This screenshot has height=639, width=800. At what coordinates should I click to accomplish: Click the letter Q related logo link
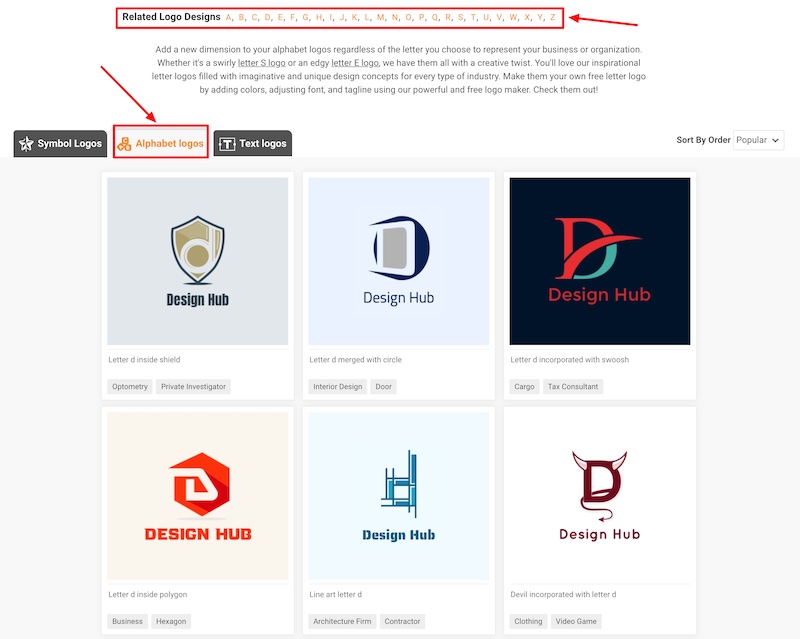tap(435, 17)
